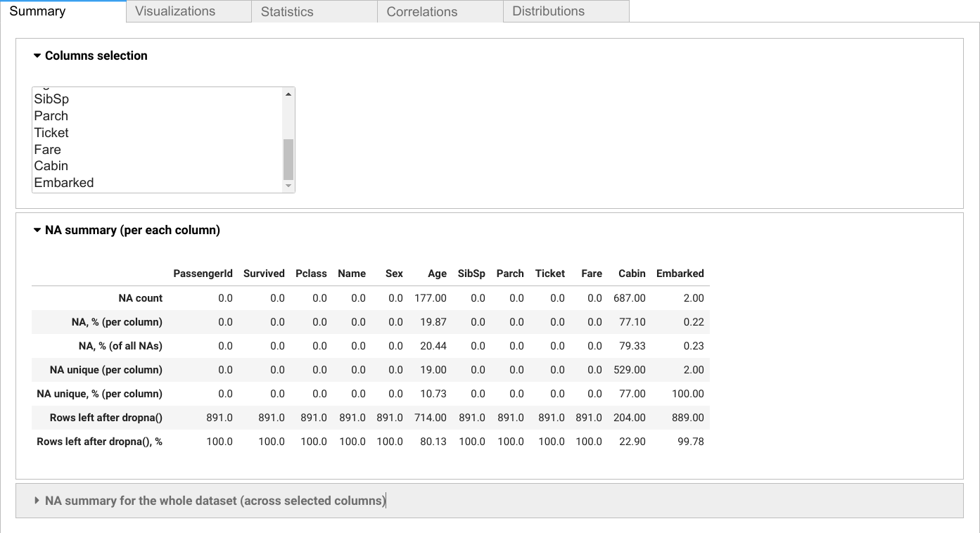980x533 pixels.
Task: Switch to the Visualizations tab
Action: (189, 11)
